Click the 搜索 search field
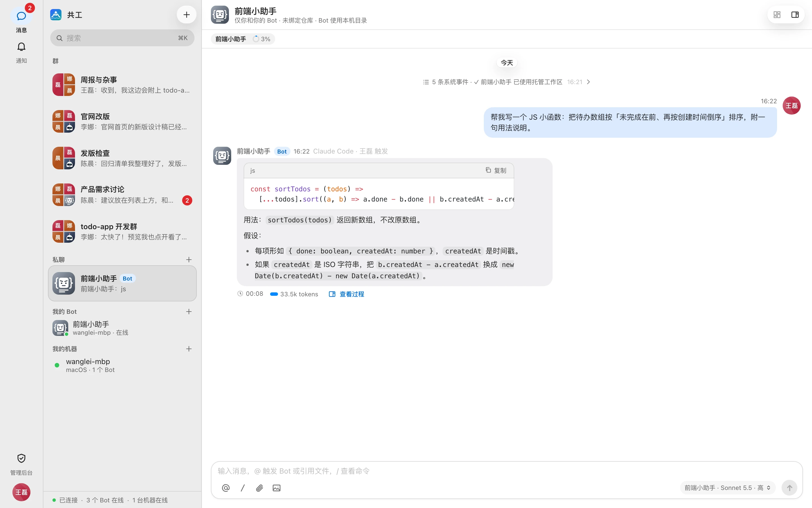The width and height of the screenshot is (812, 508). (x=122, y=38)
